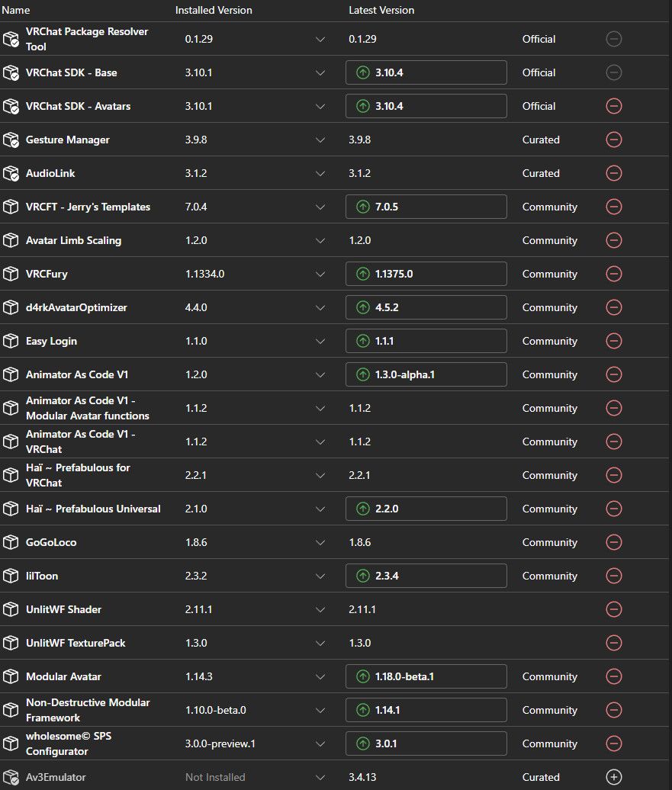Upgrade Easy Login to 1.1.1
Image resolution: width=672 pixels, height=790 pixels.
point(426,341)
